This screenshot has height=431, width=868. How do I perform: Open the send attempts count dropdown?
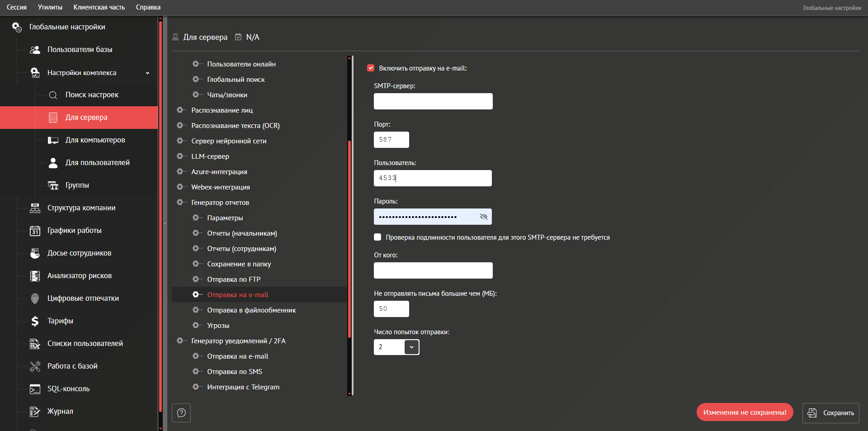click(x=411, y=347)
